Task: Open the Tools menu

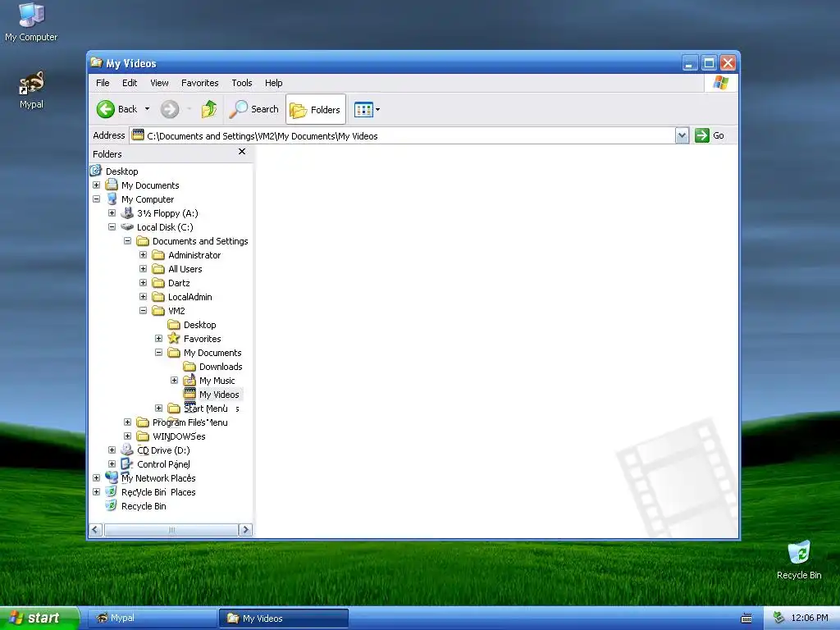Action: pos(242,83)
